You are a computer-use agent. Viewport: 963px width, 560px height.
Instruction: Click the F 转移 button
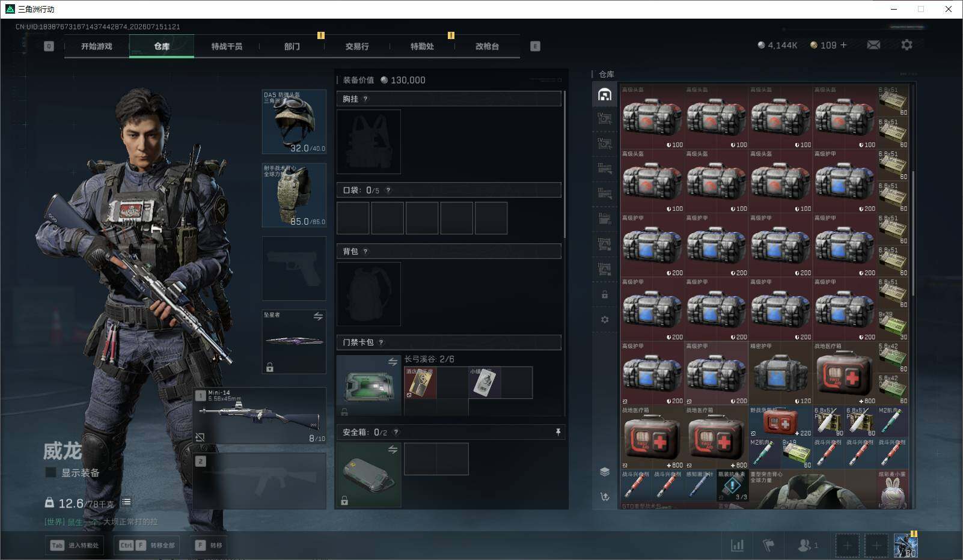tap(209, 545)
